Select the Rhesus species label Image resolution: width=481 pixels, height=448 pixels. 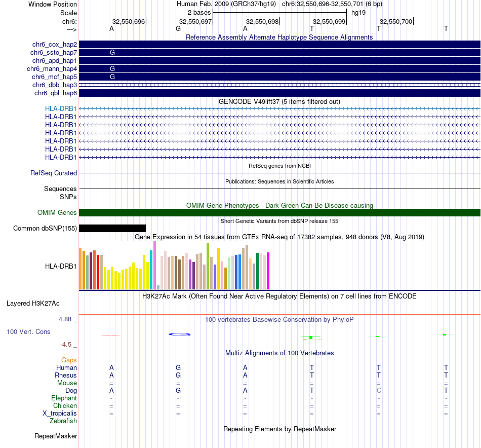(x=66, y=375)
